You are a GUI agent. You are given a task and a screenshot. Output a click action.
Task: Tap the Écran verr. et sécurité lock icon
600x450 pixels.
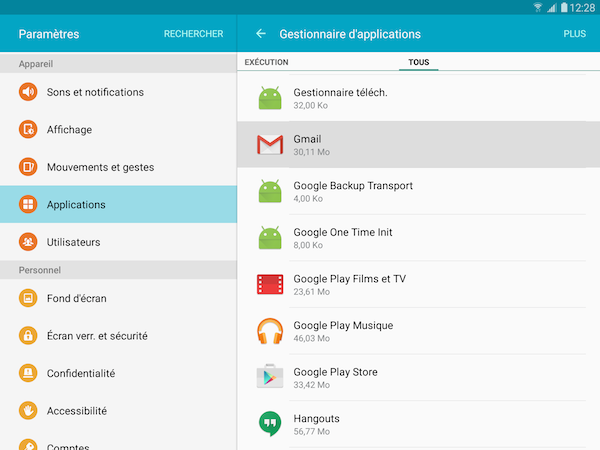coord(28,336)
